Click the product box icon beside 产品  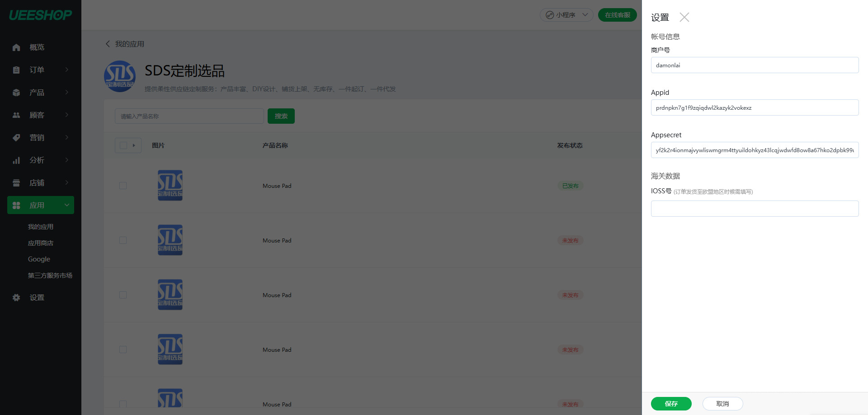point(16,93)
